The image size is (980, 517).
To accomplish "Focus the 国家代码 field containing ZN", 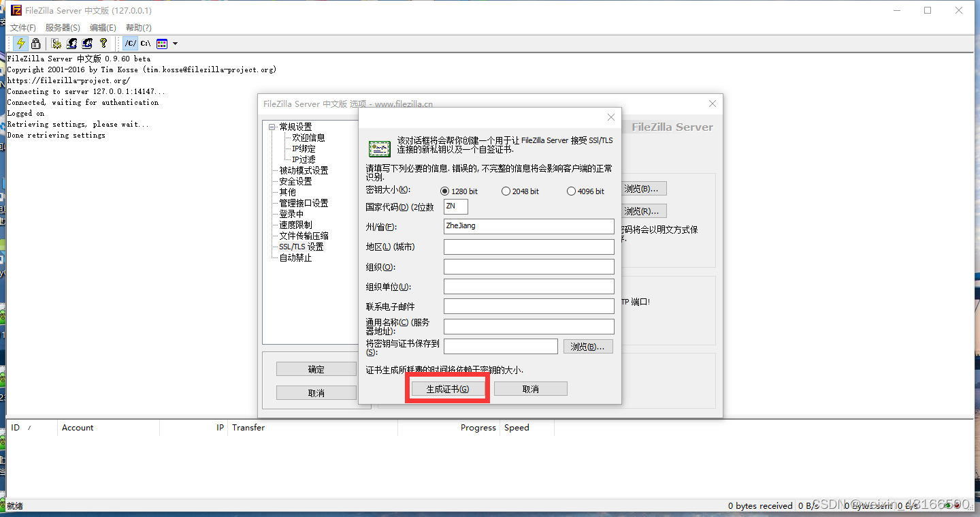I will point(456,206).
